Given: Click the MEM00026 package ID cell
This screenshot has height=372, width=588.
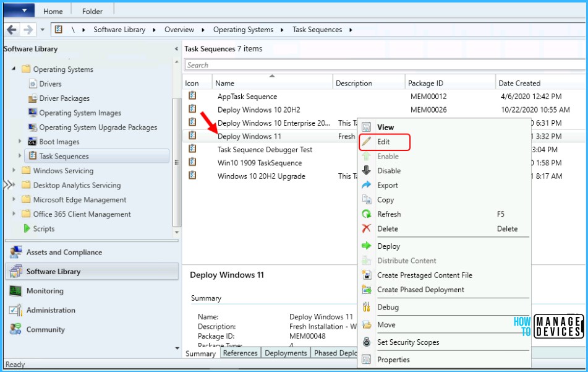Looking at the screenshot, I should pyautogui.click(x=428, y=110).
